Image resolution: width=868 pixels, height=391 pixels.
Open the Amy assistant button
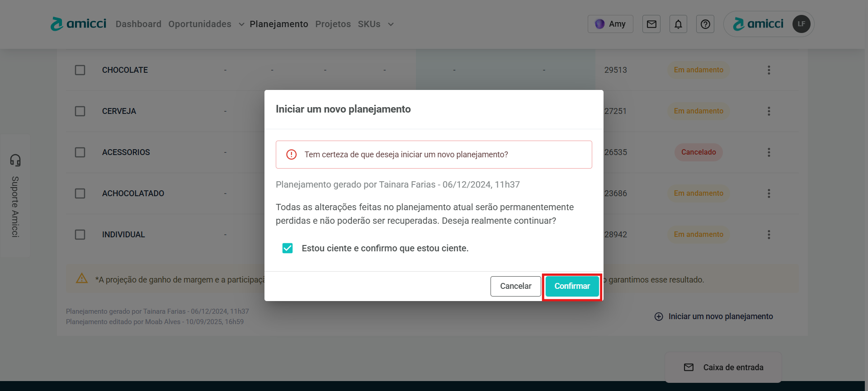610,24
